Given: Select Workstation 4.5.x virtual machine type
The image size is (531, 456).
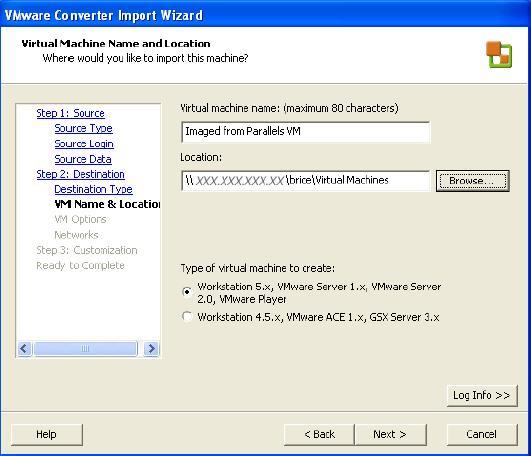Looking at the screenshot, I should [x=187, y=317].
